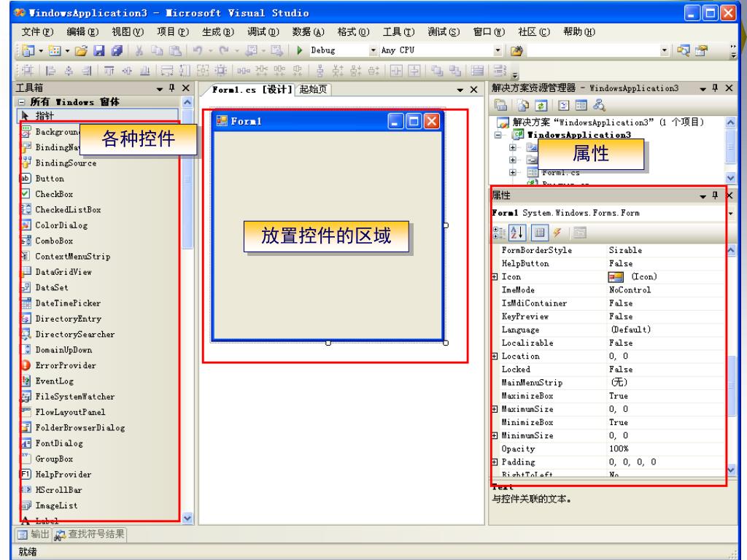Viewport: 747px width, 560px height.
Task: Switch to the Form1.cs [设计] tab
Action: point(252,90)
